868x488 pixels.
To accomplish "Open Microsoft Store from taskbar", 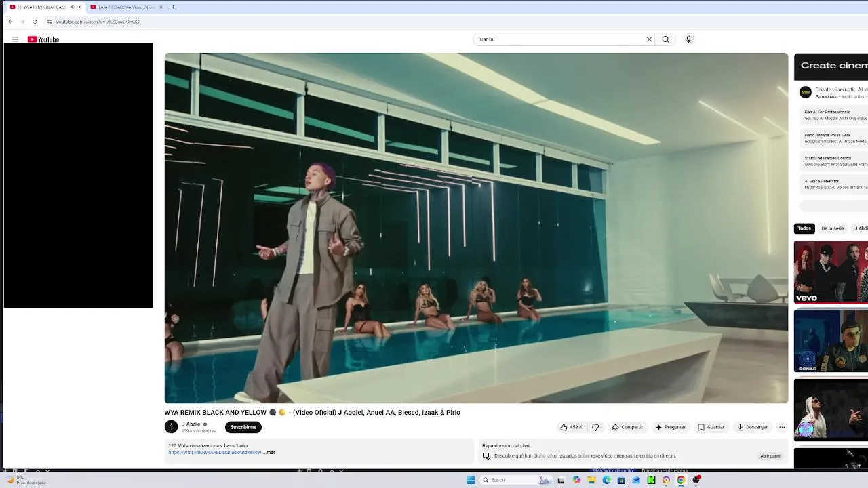I will (x=621, y=480).
